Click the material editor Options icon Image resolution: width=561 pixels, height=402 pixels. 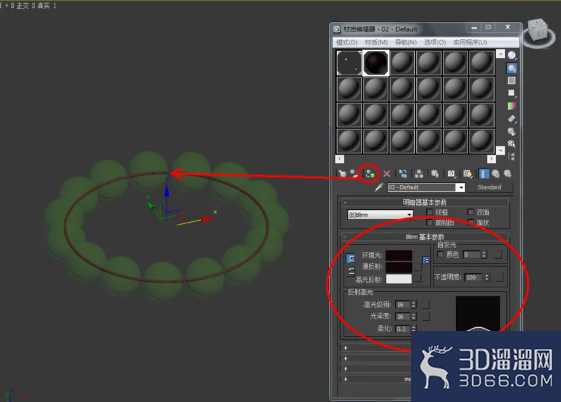tap(512, 131)
